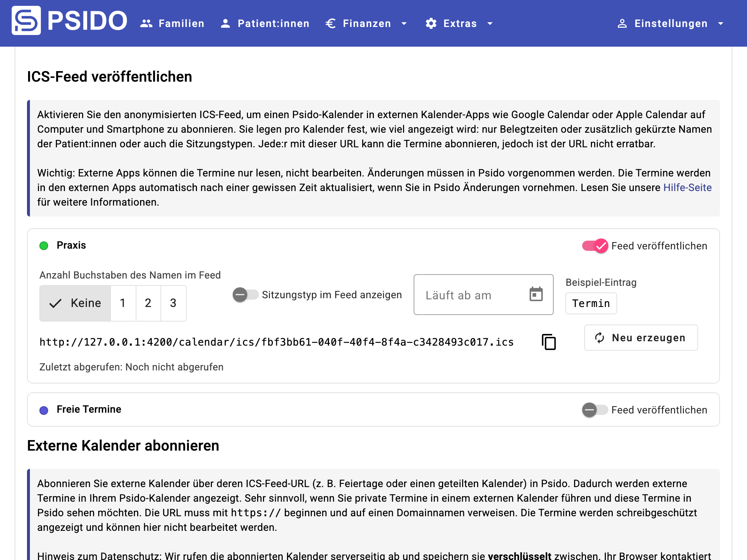Click the Externe Kalender abonnieren heading
This screenshot has width=747, height=560.
(123, 446)
